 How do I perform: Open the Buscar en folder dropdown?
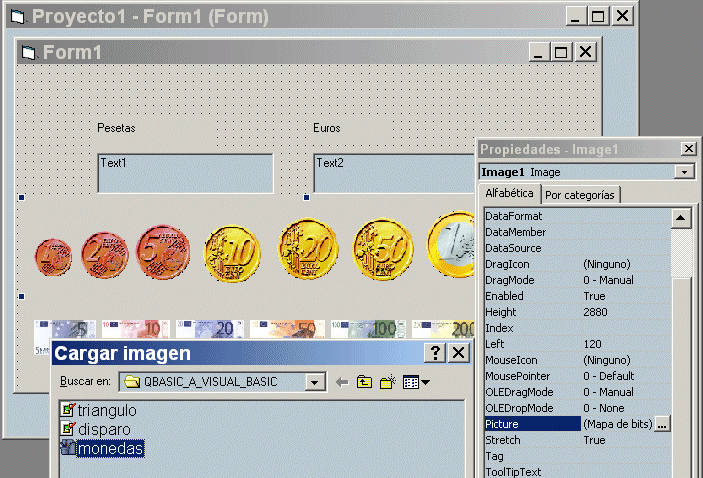click(315, 382)
